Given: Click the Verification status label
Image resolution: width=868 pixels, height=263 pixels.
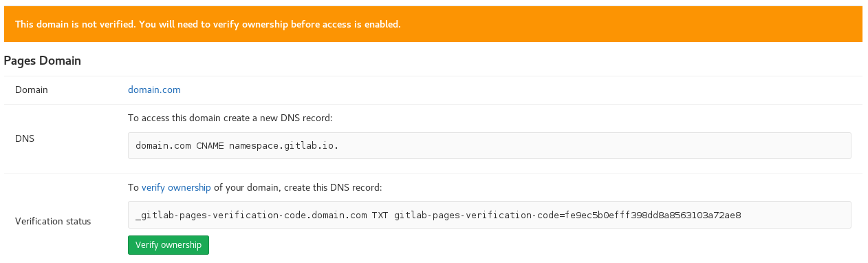Looking at the screenshot, I should [x=53, y=221].
